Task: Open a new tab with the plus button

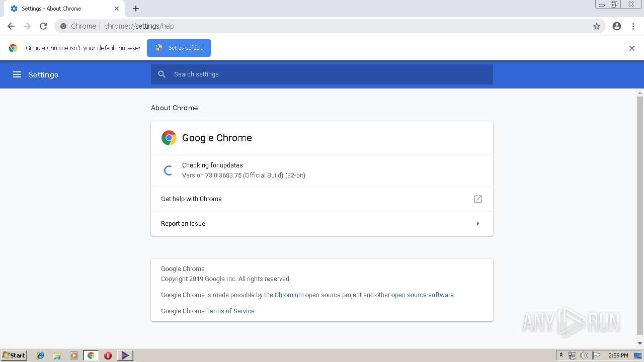Action: click(x=136, y=9)
